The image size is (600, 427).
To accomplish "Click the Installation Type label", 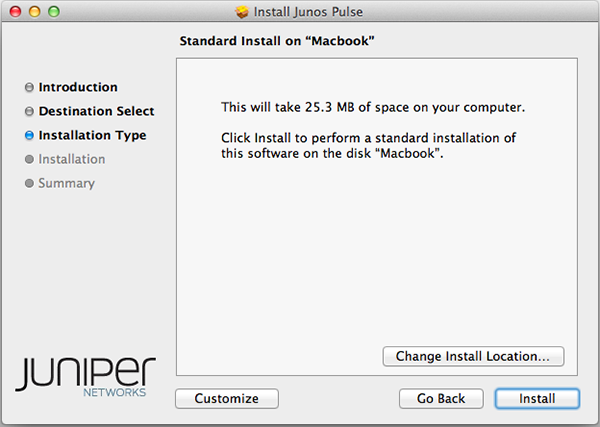I will (x=92, y=136).
